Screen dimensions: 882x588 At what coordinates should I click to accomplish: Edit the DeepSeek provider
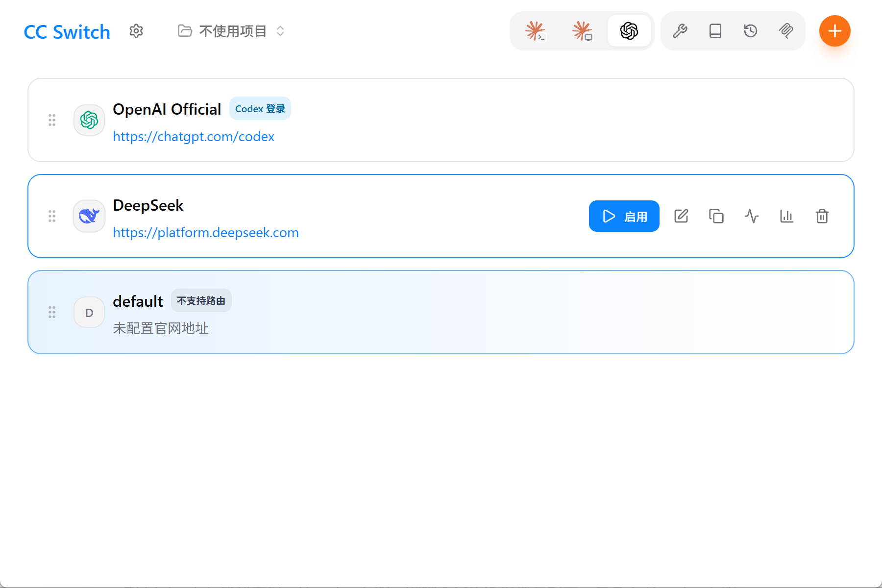pos(681,216)
